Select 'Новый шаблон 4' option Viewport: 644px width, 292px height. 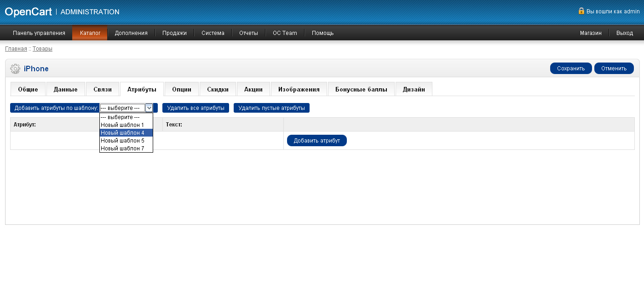click(x=126, y=132)
